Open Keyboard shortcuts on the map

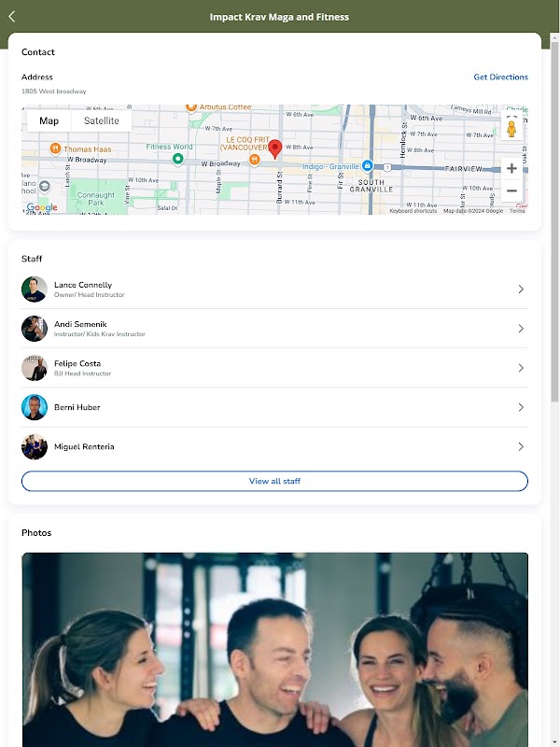click(x=413, y=211)
